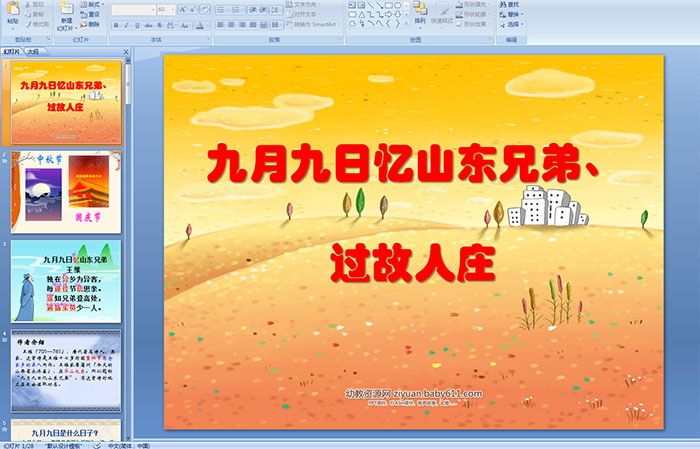
Task: Select the Oval shape in gallery
Action: tap(397, 5)
